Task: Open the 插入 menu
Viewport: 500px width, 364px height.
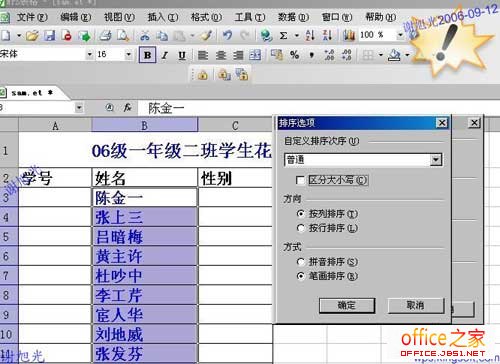Action: coord(163,17)
